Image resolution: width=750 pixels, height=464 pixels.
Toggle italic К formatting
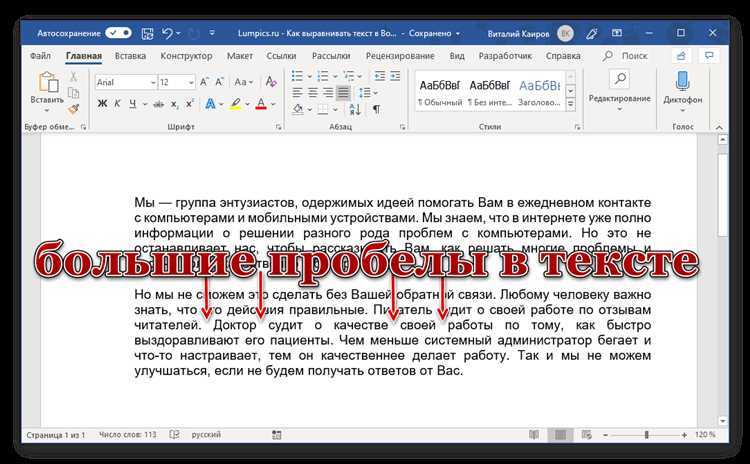click(x=117, y=103)
